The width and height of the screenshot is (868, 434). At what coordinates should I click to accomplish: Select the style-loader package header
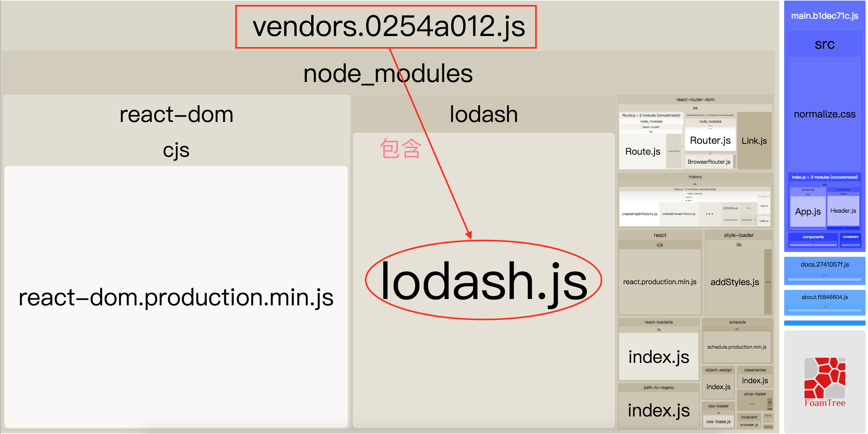coord(738,235)
